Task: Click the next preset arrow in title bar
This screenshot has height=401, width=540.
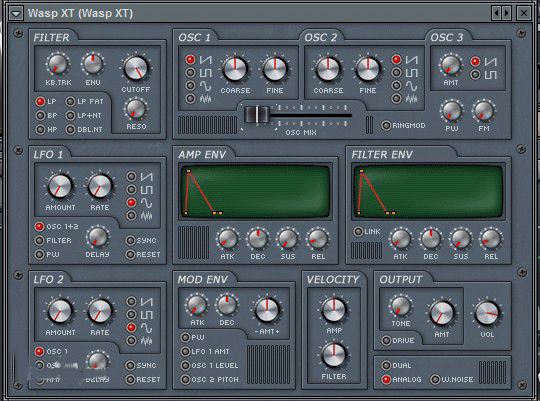Action: tap(506, 13)
